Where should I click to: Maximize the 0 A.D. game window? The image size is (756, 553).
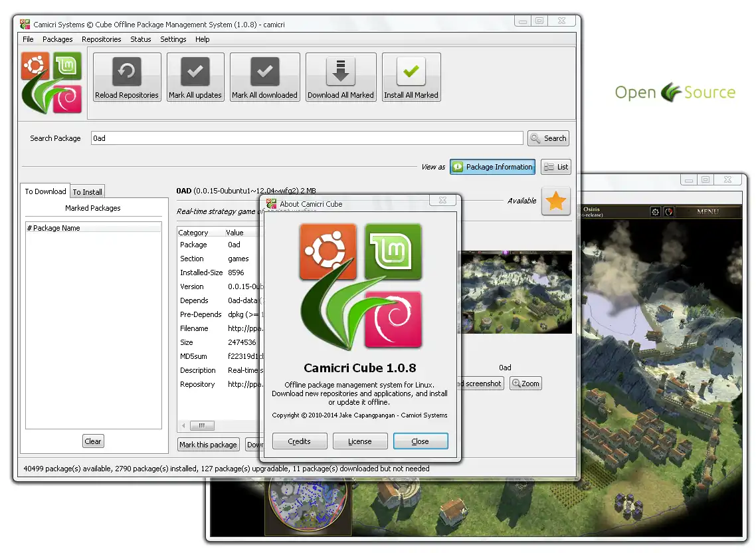706,179
